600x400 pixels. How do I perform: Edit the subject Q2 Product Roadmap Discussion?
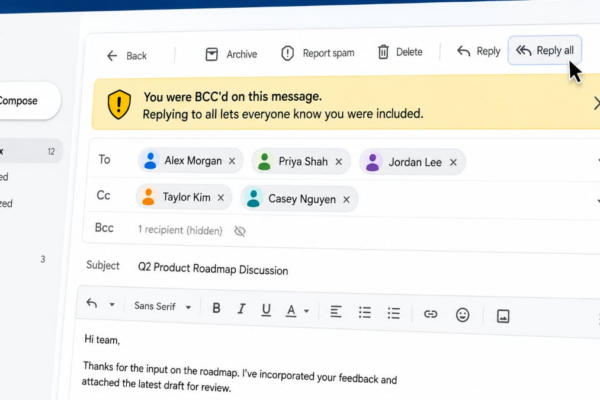213,269
